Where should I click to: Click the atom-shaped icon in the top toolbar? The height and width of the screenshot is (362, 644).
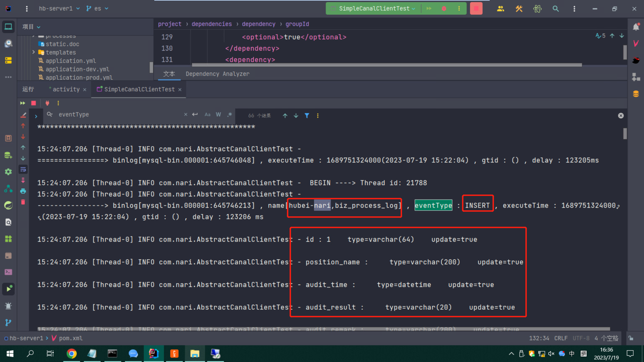pyautogui.click(x=537, y=9)
